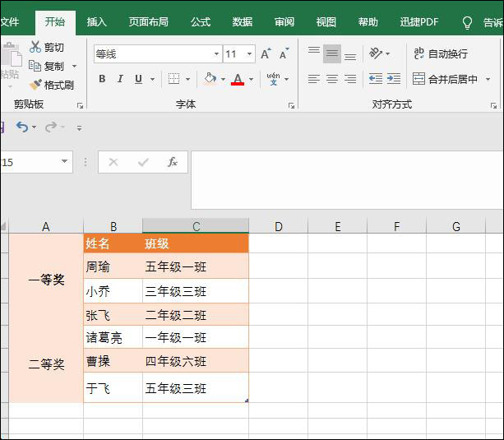Click the Cut (剪切) button

point(47,48)
